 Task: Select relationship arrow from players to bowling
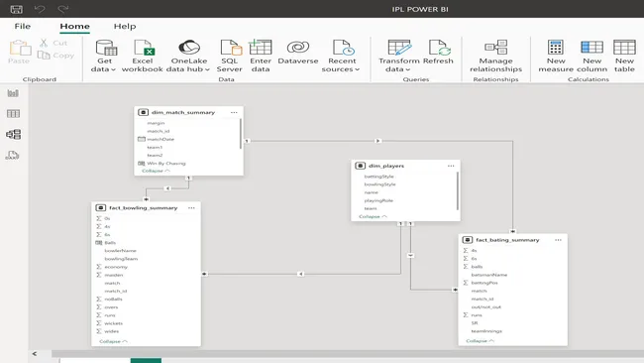coord(300,274)
